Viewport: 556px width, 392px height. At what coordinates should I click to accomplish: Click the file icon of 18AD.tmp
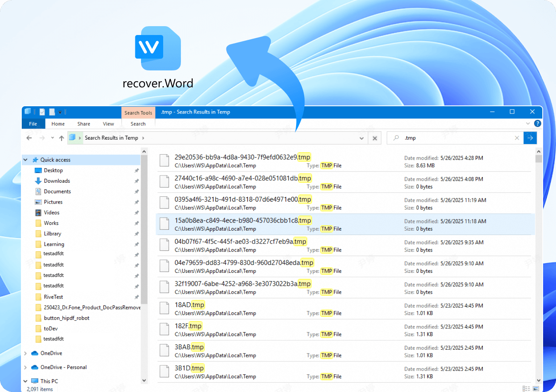(x=164, y=308)
